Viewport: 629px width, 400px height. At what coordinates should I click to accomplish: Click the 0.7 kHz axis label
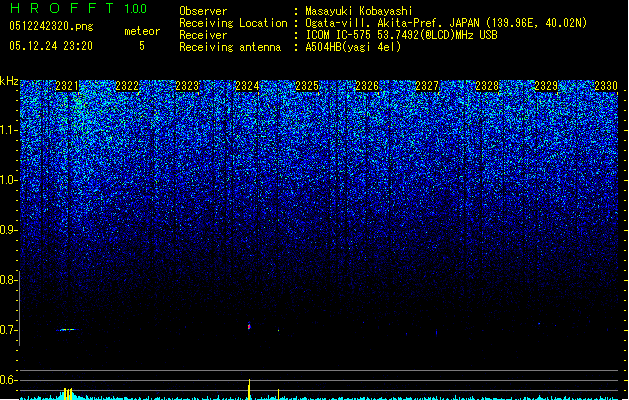coord(8,330)
